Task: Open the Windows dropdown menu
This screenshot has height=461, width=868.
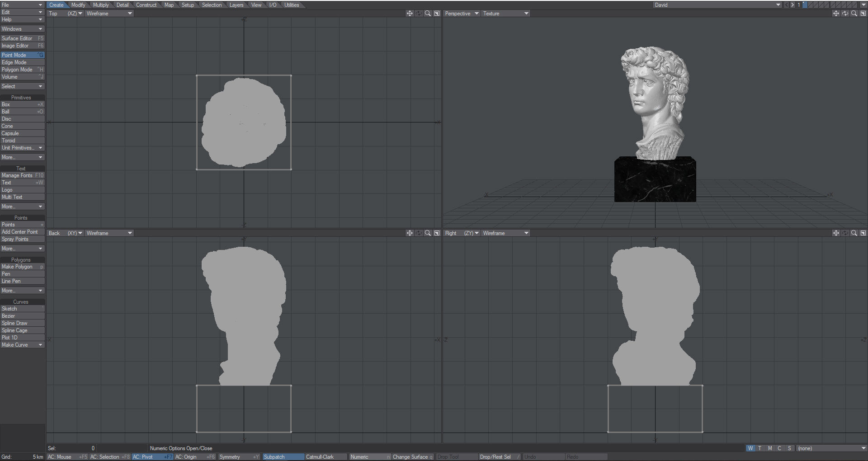Action: [22, 29]
